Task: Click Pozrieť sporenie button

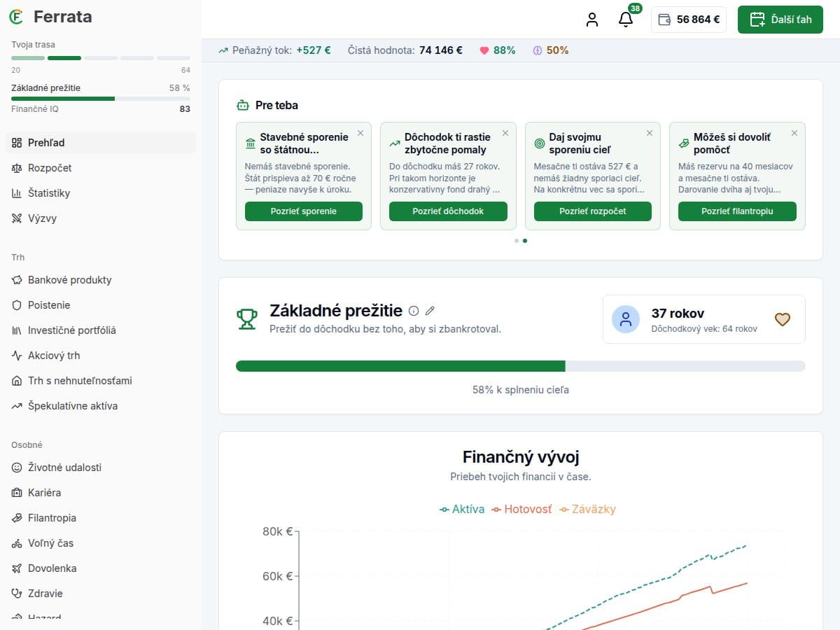Action: [x=304, y=211]
